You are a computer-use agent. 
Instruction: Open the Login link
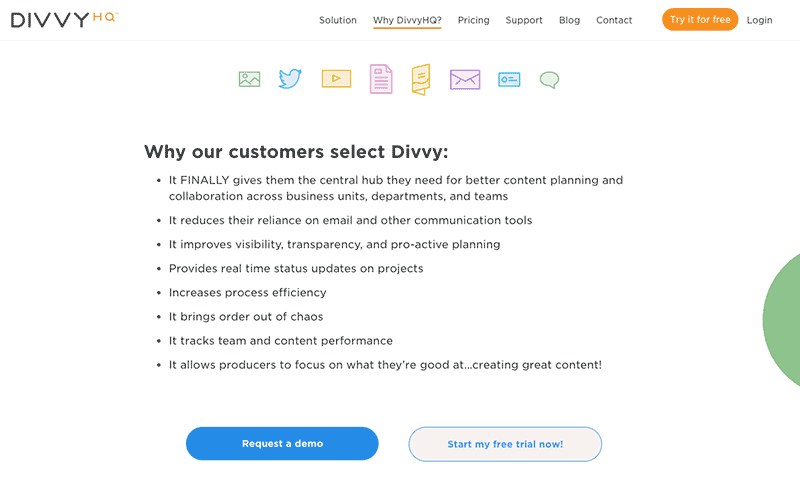759,20
